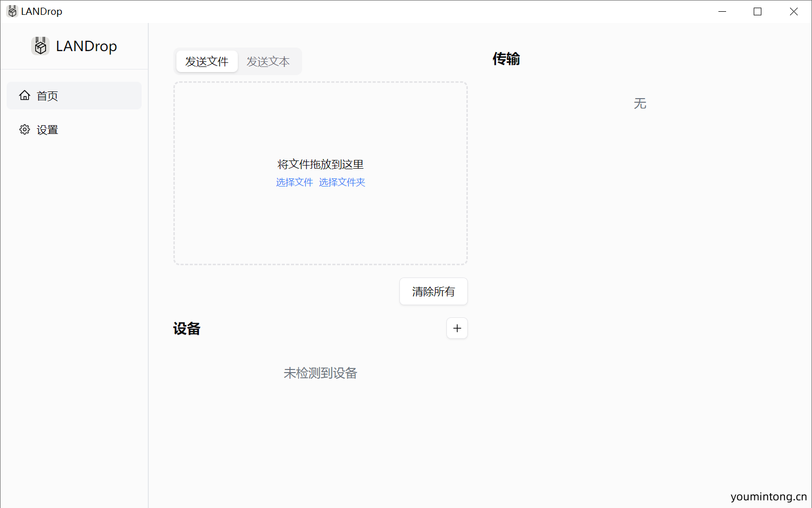Click the 设备 heading

pos(187,329)
